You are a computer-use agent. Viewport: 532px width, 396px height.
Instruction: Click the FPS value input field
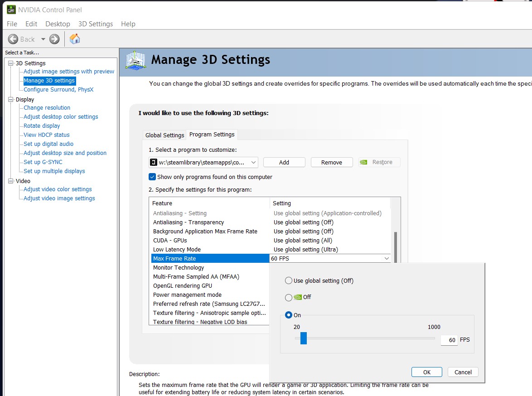coord(449,340)
